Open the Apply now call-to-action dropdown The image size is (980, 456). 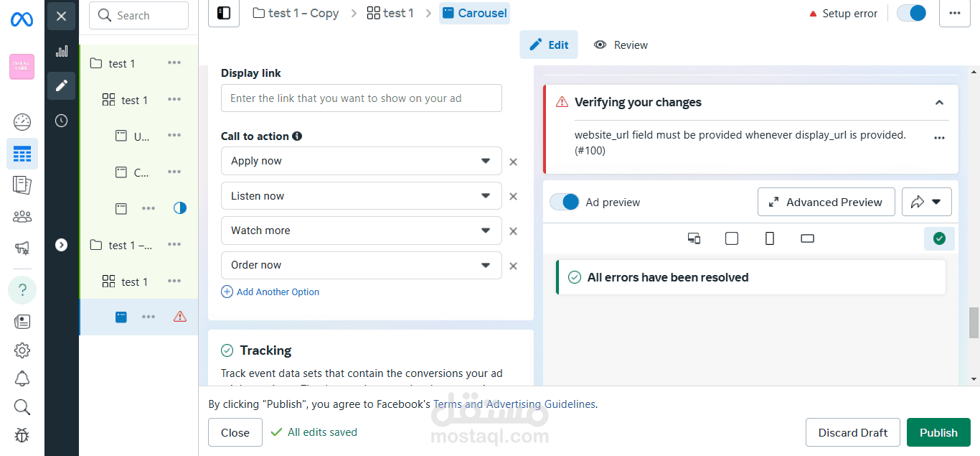click(361, 161)
